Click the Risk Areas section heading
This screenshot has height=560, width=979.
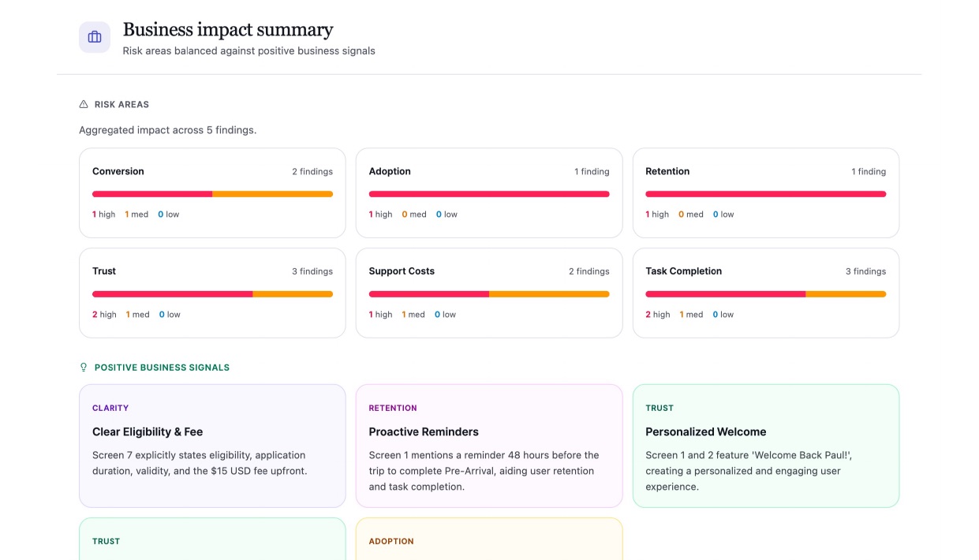tap(121, 104)
